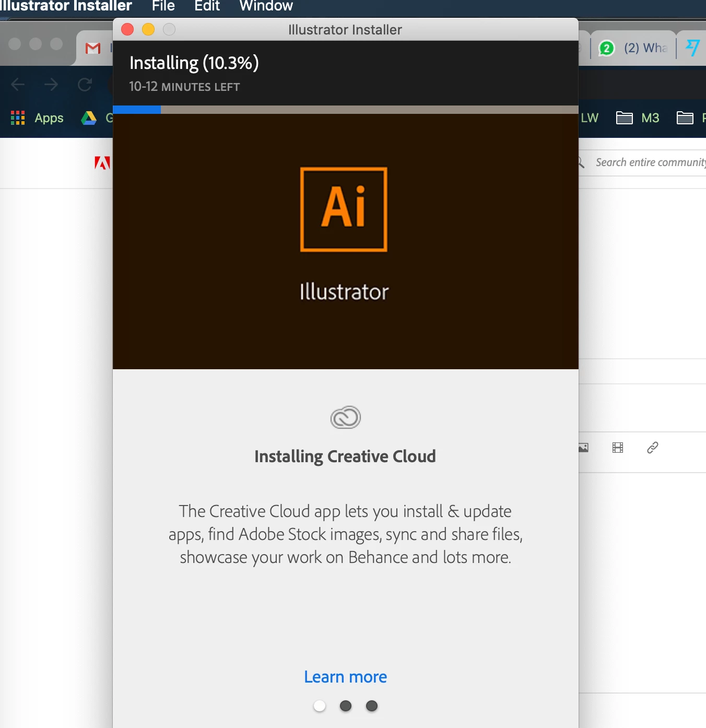This screenshot has width=706, height=728.
Task: Click the Illustrator Installer window title
Action: tap(345, 30)
